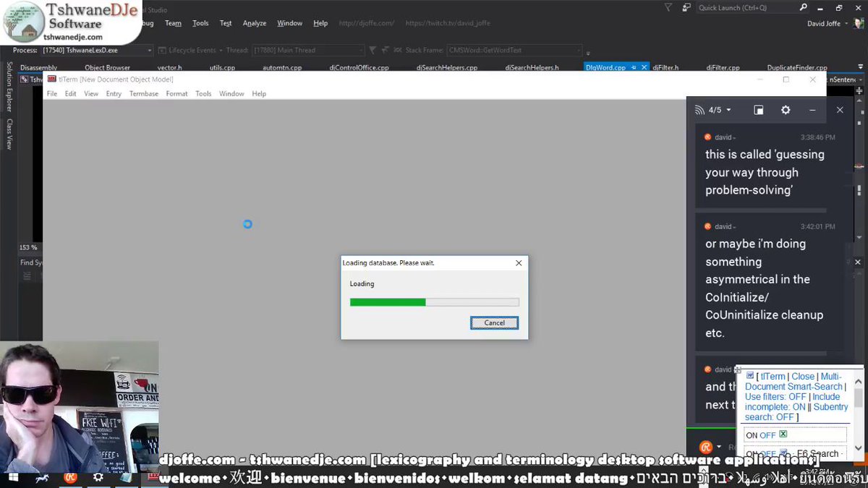Close the side panel with X button
Screen dimensions: 868x488
point(840,110)
